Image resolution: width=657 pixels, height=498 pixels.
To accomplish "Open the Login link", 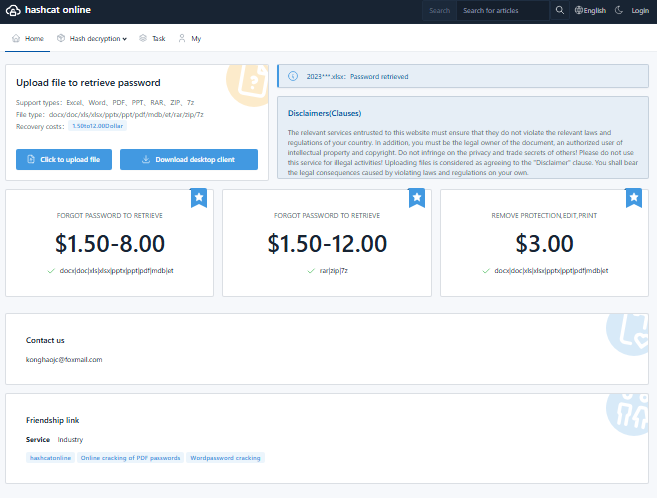I will coord(640,10).
